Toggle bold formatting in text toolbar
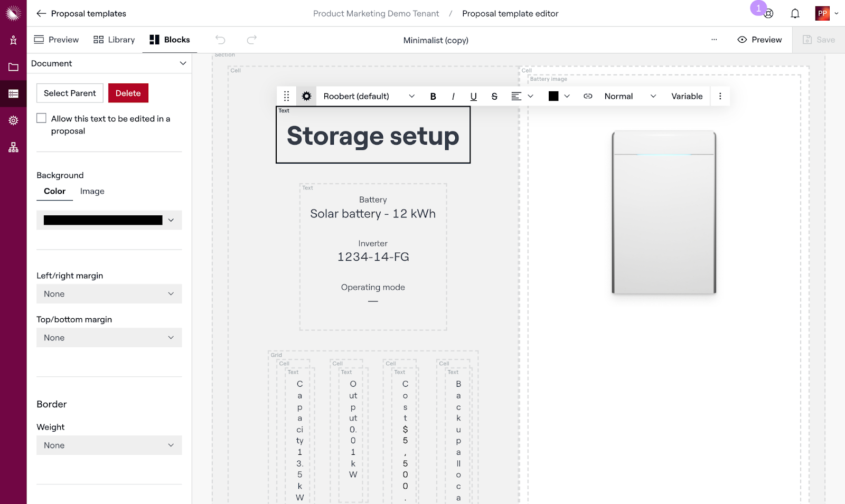Image resolution: width=845 pixels, height=504 pixels. [433, 96]
